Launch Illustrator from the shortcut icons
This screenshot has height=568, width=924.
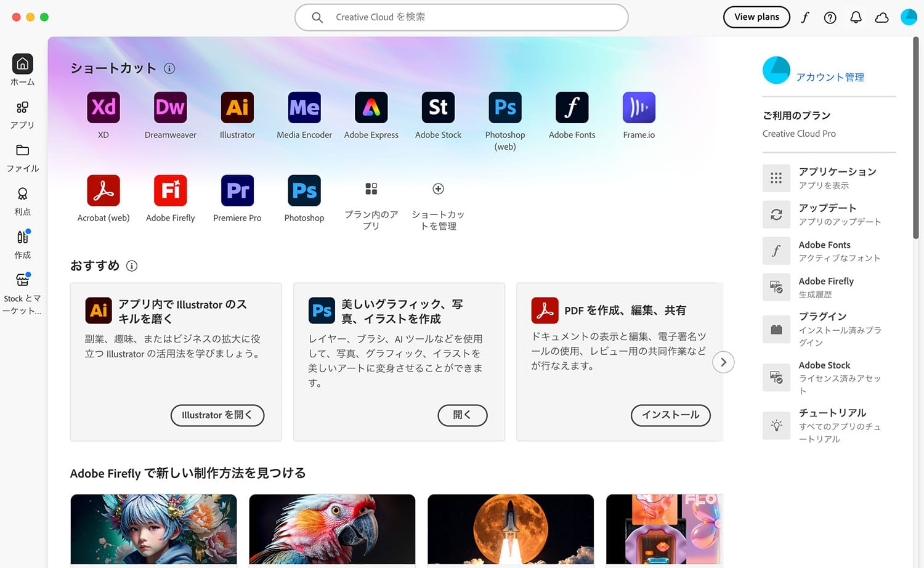237,108
